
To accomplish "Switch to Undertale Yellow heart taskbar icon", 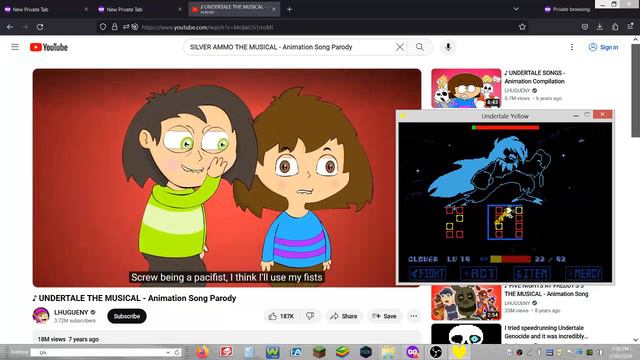I will [459, 352].
